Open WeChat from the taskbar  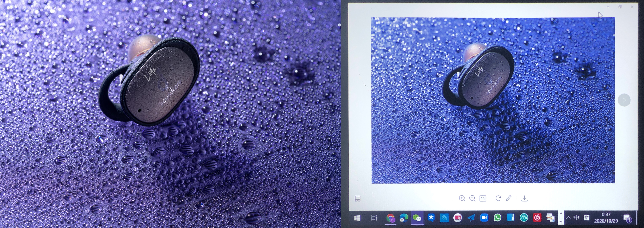click(x=417, y=218)
